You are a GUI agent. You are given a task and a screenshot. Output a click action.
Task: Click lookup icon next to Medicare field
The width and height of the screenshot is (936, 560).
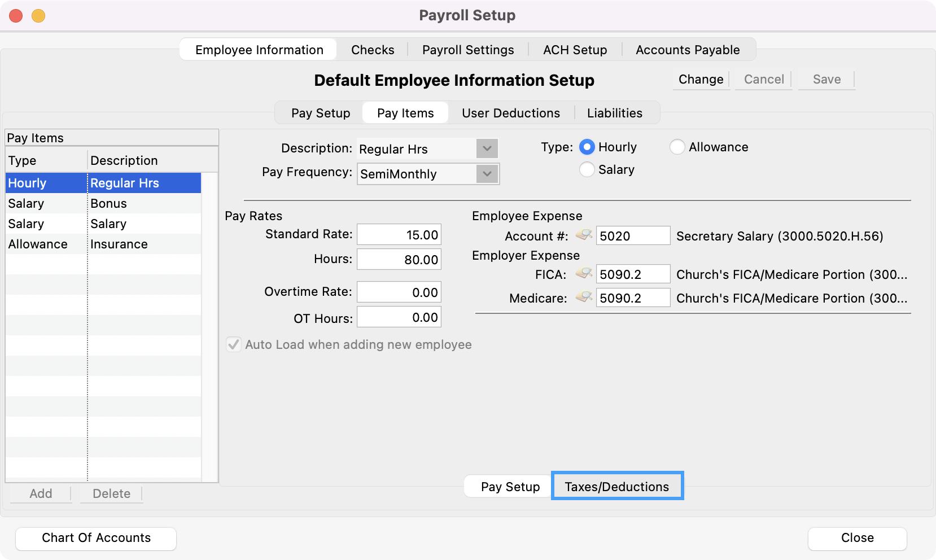tap(584, 297)
